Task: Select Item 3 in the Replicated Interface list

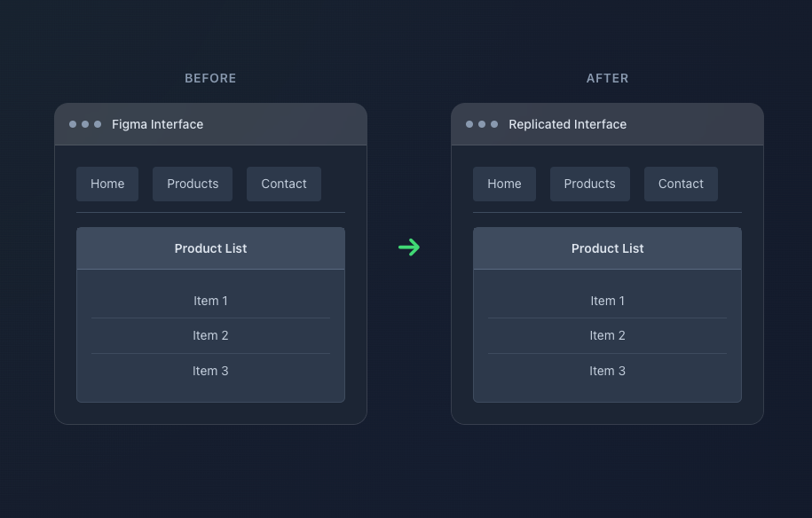Action: [x=607, y=371]
